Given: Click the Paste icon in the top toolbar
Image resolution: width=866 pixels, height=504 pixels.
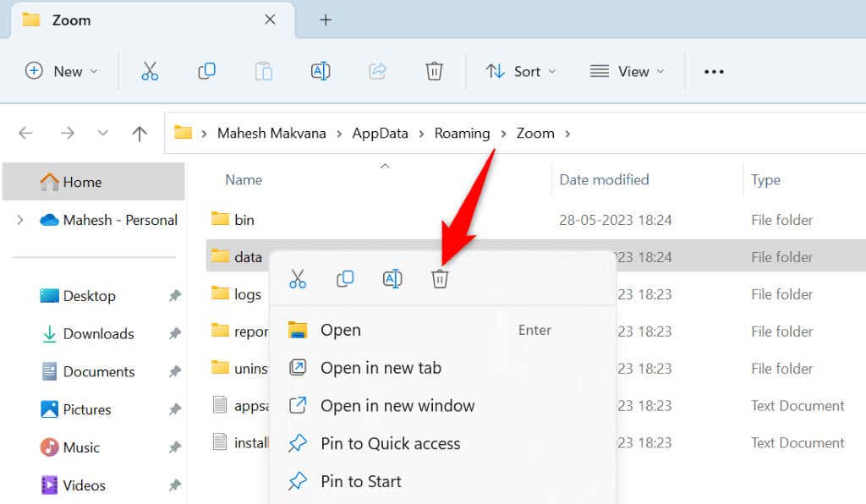Looking at the screenshot, I should pos(264,71).
